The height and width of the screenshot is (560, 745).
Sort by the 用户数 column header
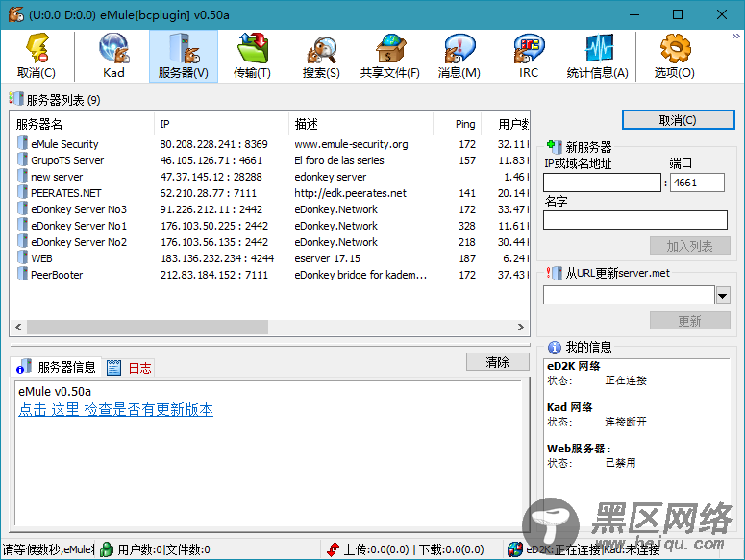506,124
